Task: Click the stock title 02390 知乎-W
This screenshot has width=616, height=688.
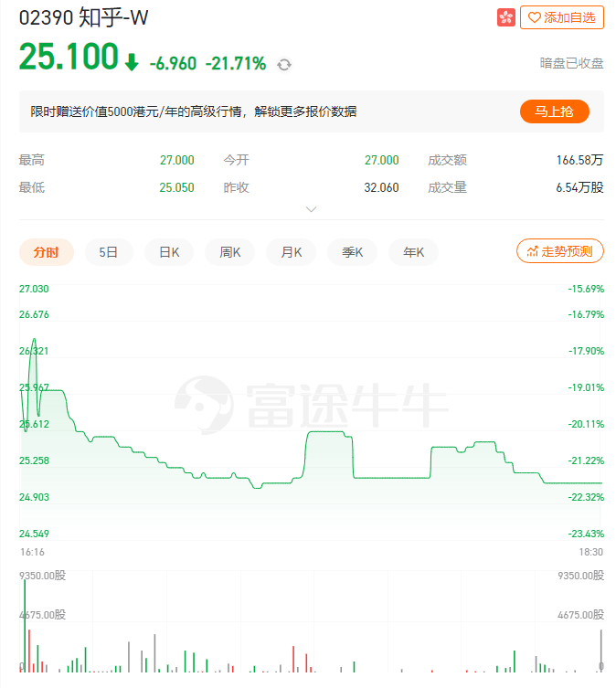Action: [83, 18]
